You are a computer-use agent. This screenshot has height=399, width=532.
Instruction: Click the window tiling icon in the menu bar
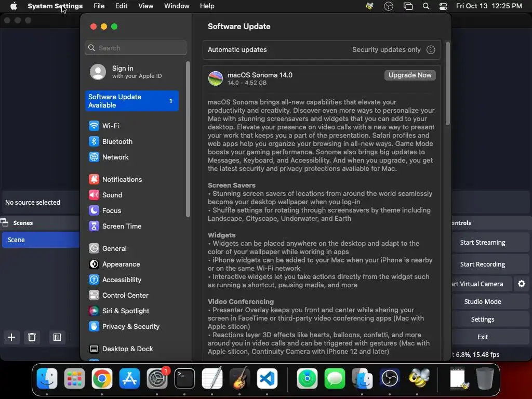pyautogui.click(x=408, y=6)
